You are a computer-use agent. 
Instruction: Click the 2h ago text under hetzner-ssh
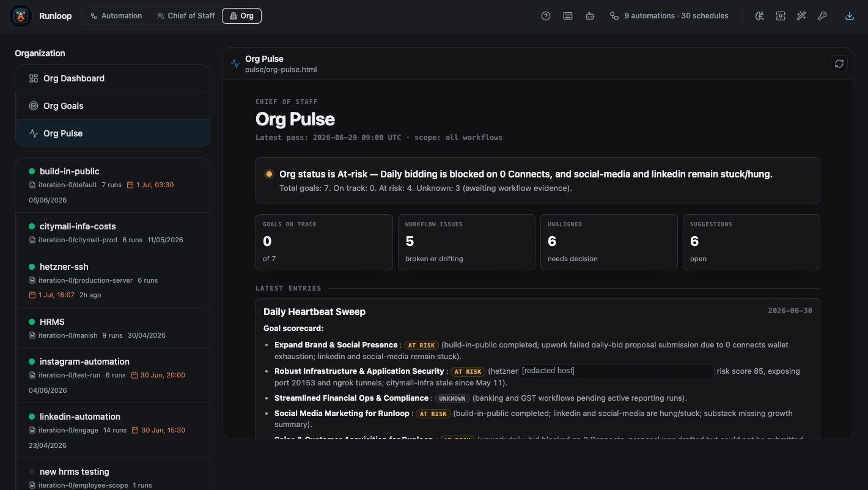tap(90, 295)
